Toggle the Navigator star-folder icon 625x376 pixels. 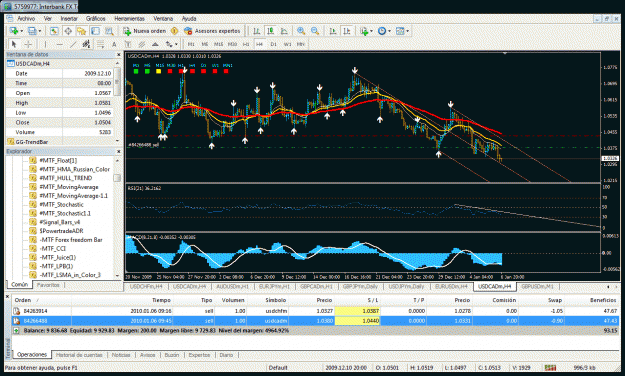[x=81, y=31]
